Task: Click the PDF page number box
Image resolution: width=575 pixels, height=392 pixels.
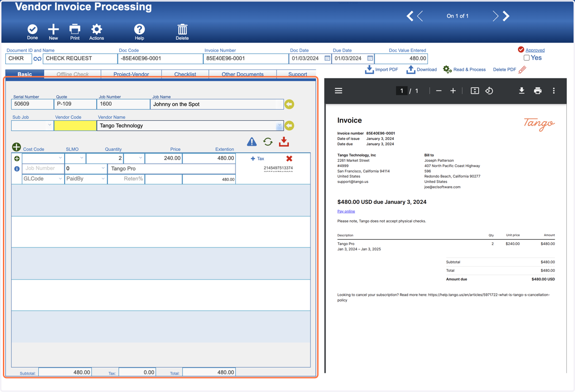Action: (402, 90)
